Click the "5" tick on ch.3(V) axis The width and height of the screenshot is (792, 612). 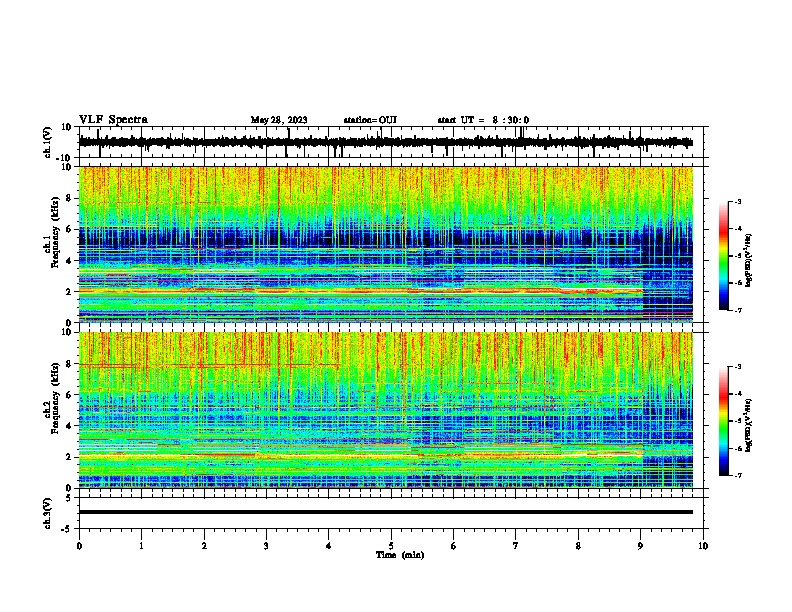click(x=69, y=498)
